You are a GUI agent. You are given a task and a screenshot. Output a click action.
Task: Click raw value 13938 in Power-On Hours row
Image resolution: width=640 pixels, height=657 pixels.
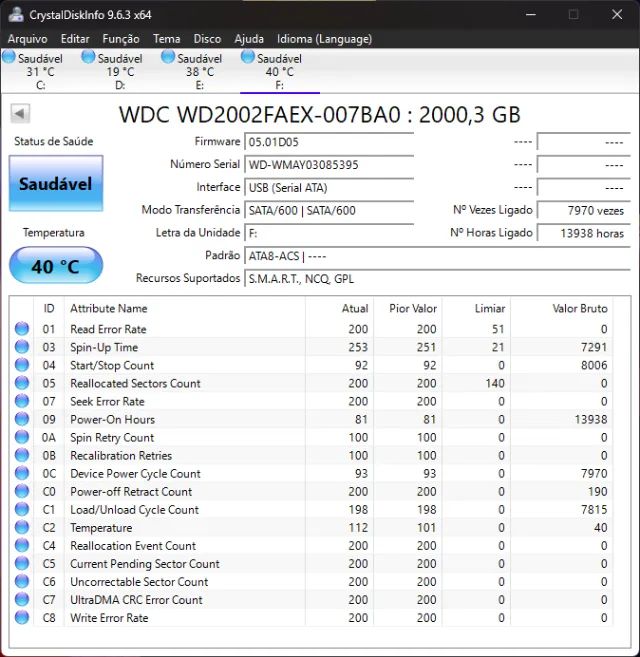click(591, 419)
